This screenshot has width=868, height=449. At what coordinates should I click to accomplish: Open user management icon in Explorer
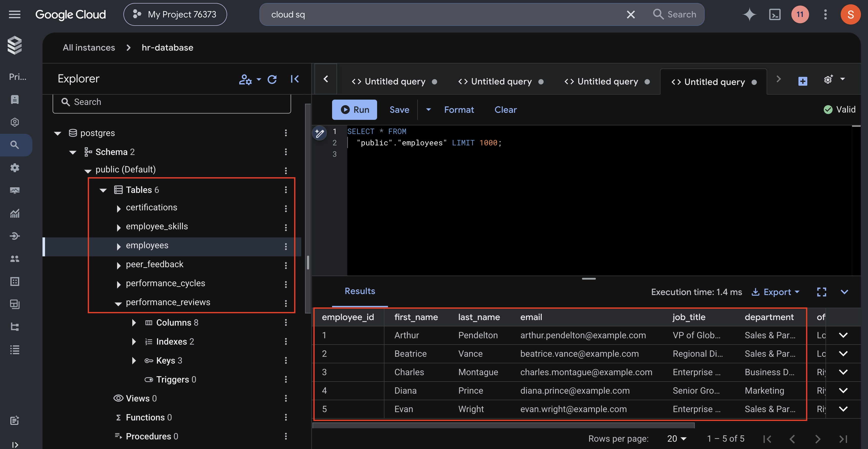click(x=245, y=79)
